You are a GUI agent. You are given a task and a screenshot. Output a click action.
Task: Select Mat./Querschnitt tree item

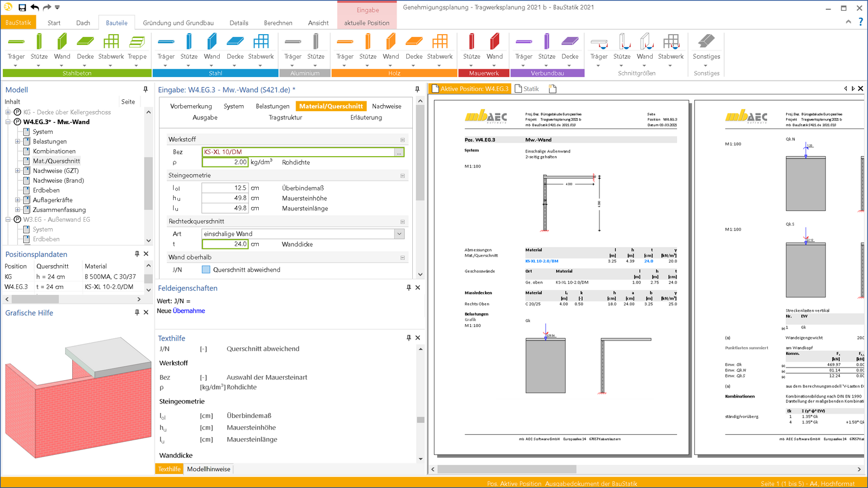point(56,161)
